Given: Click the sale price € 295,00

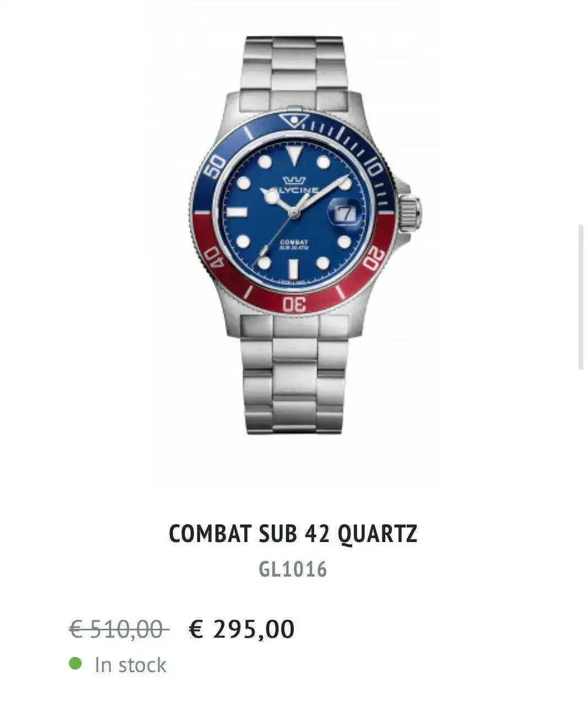Looking at the screenshot, I should coord(242,628).
